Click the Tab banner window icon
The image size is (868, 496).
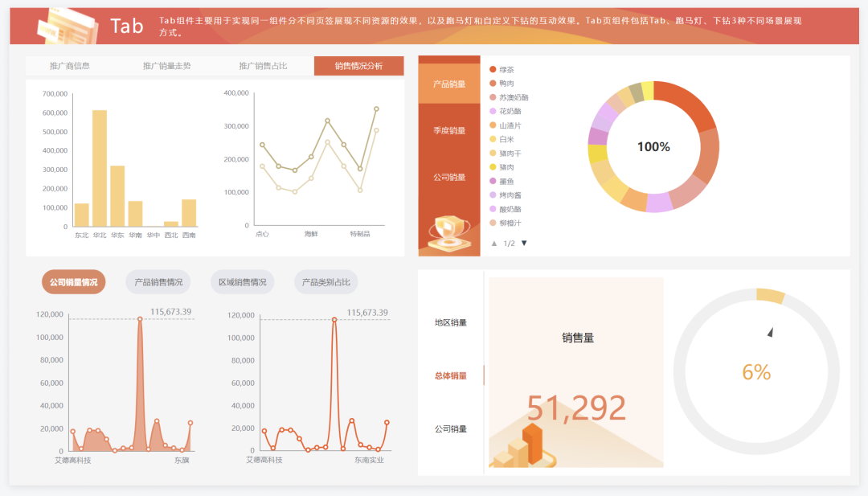pos(67,26)
